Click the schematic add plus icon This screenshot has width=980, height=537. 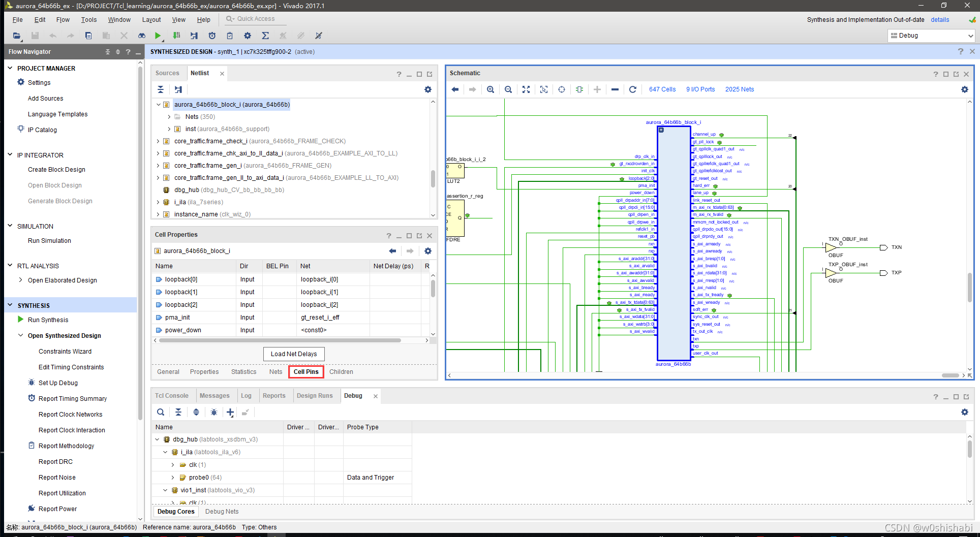tap(597, 89)
